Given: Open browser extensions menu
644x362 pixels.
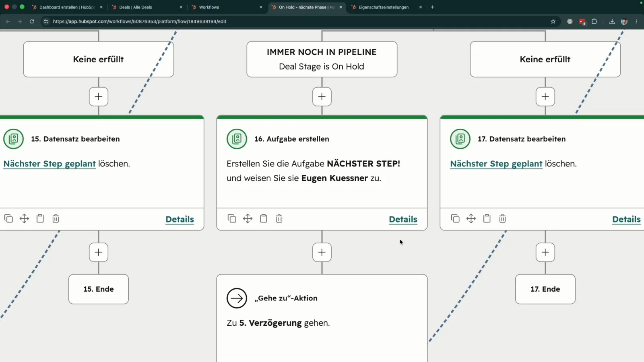Looking at the screenshot, I should 594,21.
